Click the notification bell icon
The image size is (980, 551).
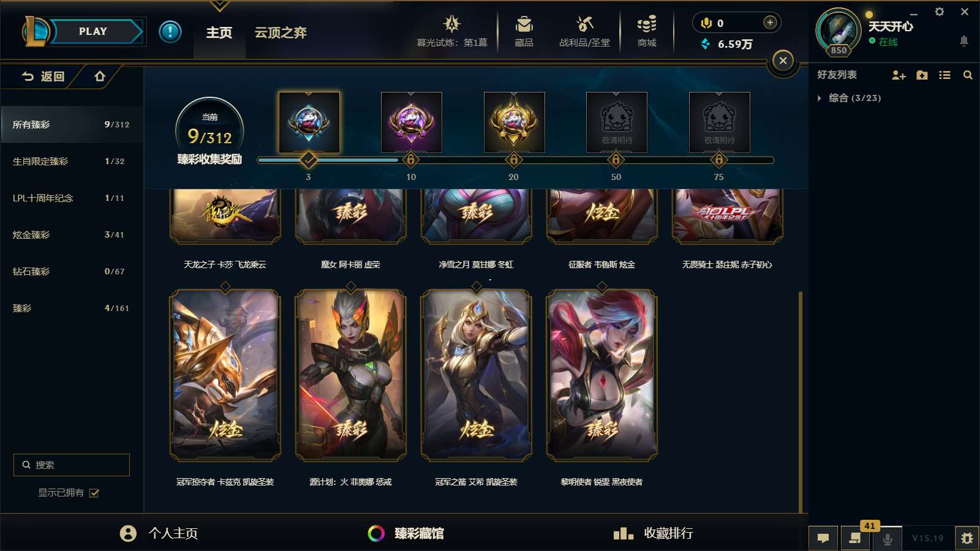[963, 41]
